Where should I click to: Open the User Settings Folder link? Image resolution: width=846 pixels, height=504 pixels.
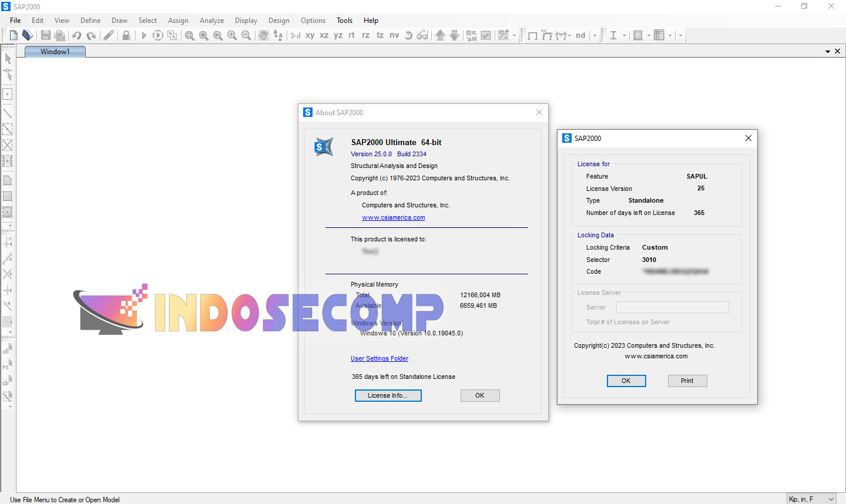click(x=380, y=358)
